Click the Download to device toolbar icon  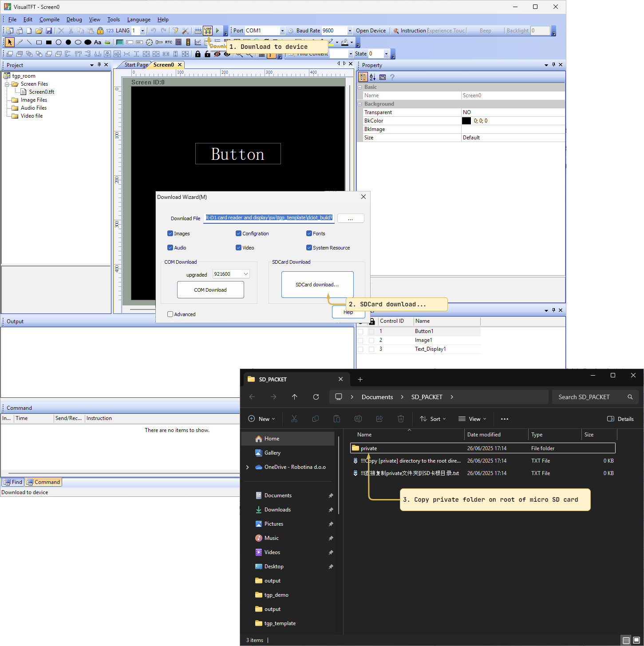208,31
